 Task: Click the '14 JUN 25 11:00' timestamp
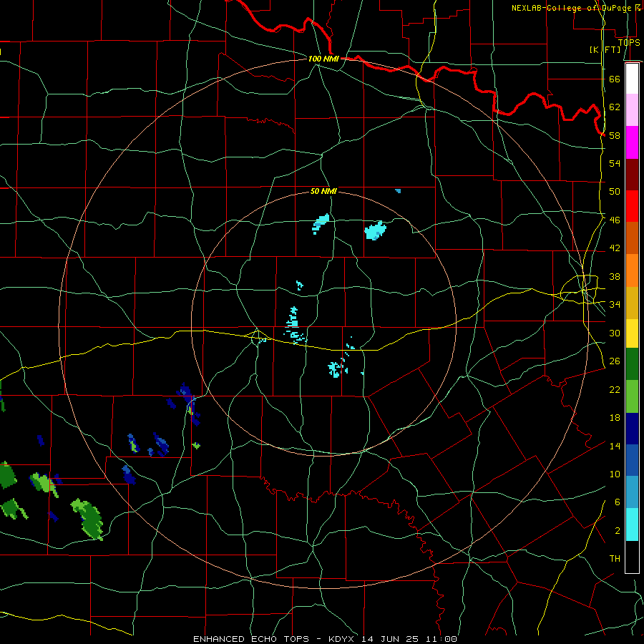410,639
